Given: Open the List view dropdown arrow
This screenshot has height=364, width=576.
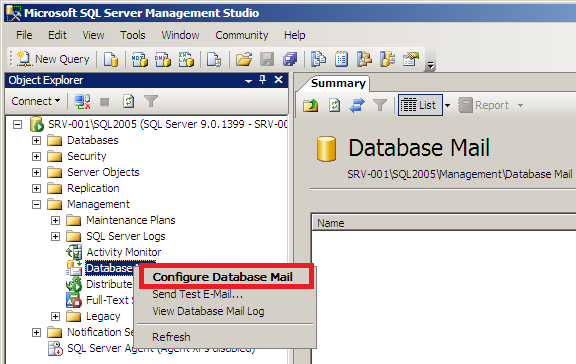Looking at the screenshot, I should pyautogui.click(x=447, y=105).
